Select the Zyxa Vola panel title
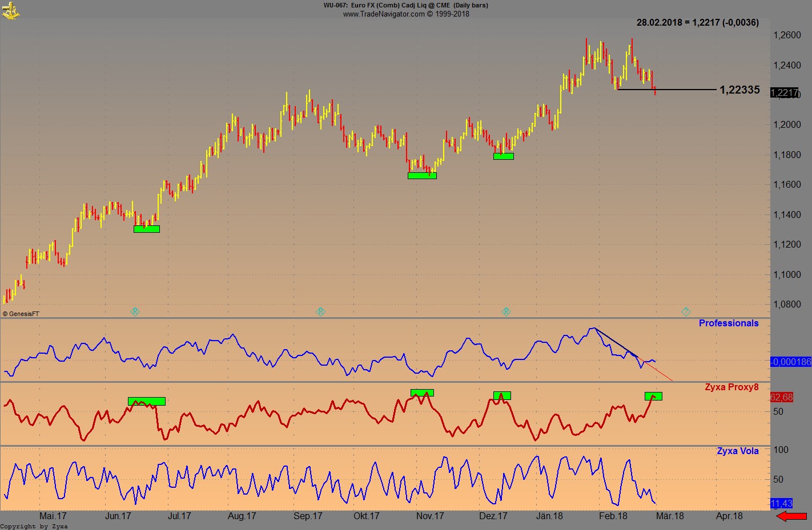The image size is (812, 530). [x=737, y=451]
